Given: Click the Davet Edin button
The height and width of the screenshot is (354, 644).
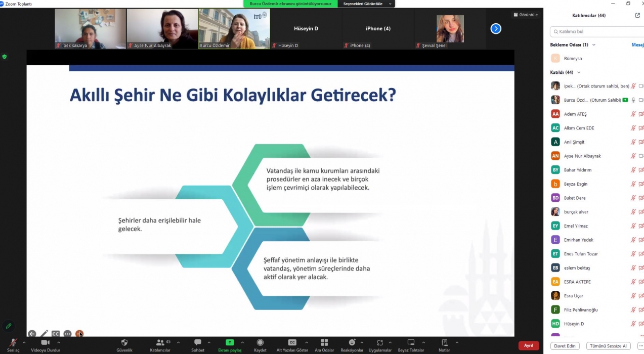Looking at the screenshot, I should [x=565, y=346].
